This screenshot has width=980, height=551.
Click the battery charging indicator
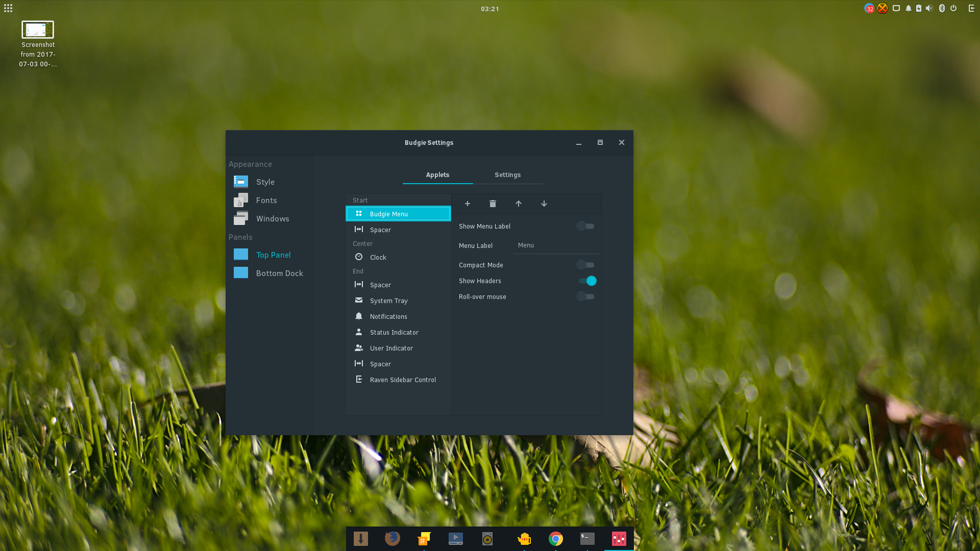pos(919,8)
